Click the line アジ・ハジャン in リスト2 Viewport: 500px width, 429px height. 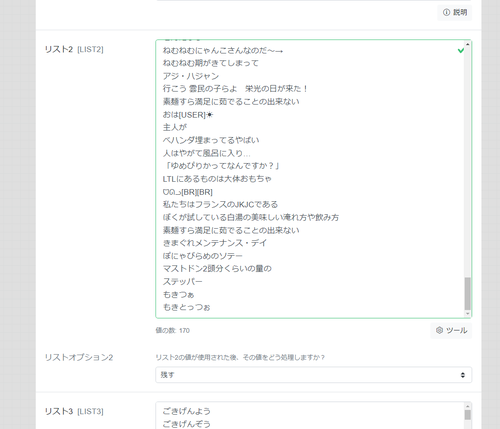point(191,76)
